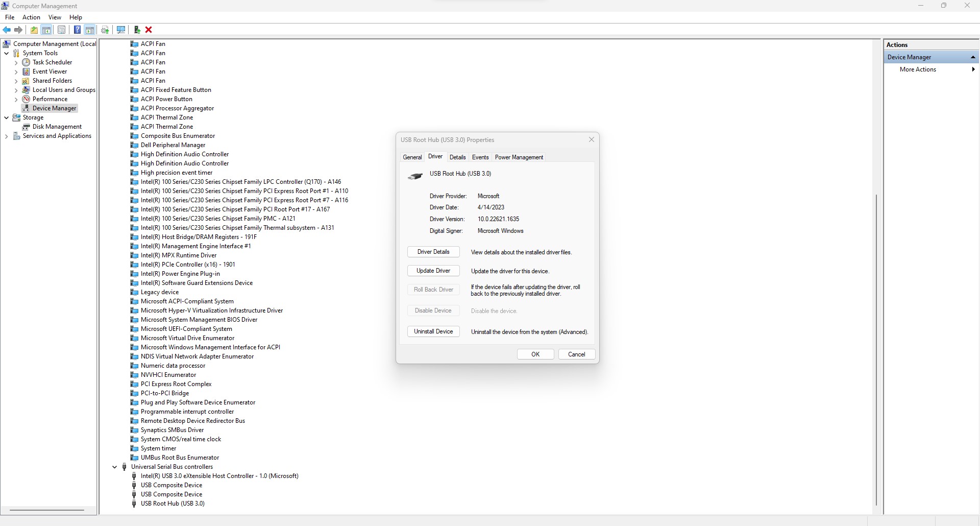Click the folder icon beside Legacy device
The width and height of the screenshot is (980, 526).
[134, 292]
